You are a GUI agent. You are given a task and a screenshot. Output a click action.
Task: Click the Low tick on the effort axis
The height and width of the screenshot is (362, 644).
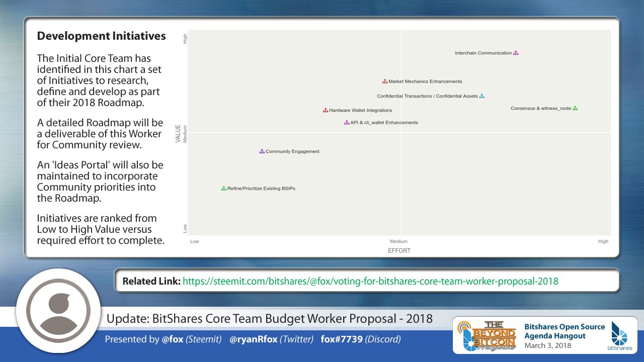195,241
